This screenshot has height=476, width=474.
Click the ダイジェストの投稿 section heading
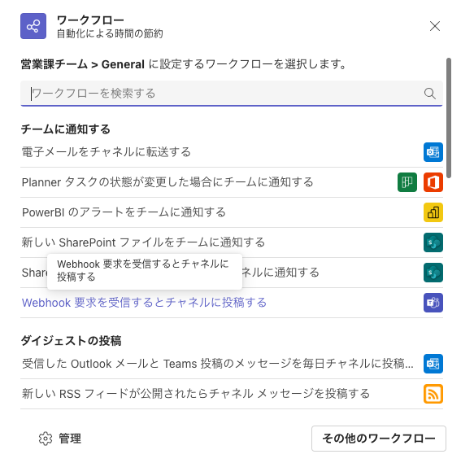coord(71,340)
